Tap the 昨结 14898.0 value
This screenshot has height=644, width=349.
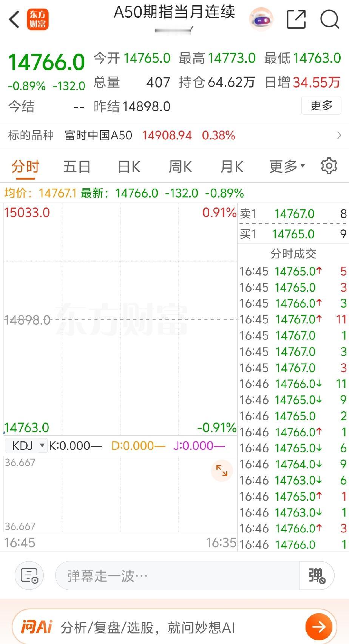(x=146, y=106)
